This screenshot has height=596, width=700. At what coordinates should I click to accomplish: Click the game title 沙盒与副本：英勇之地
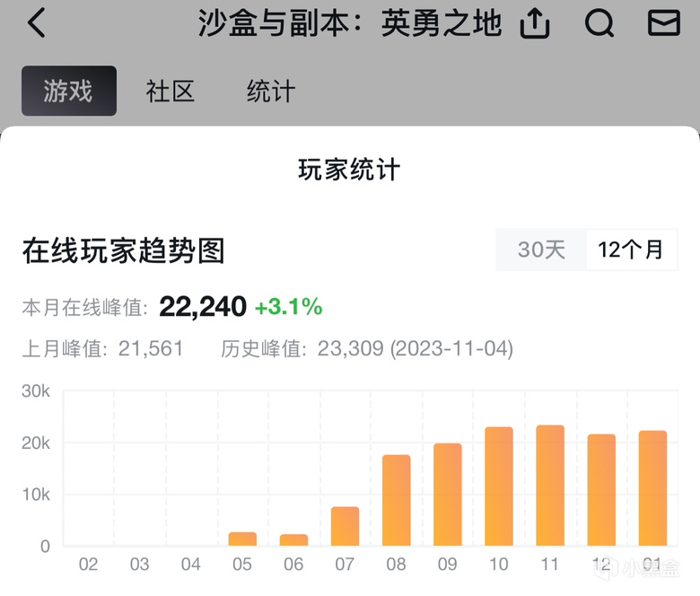coord(350,23)
